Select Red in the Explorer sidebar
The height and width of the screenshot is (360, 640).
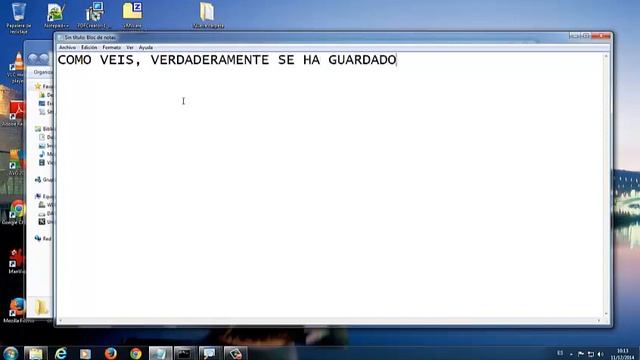coord(43,238)
